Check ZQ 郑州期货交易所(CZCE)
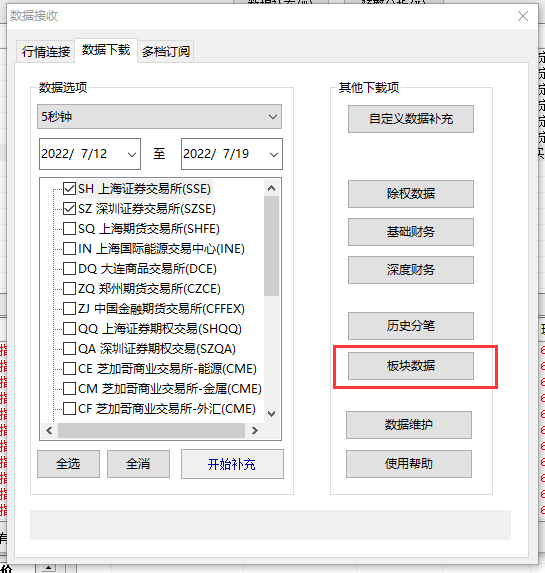545x573 pixels. 69,289
